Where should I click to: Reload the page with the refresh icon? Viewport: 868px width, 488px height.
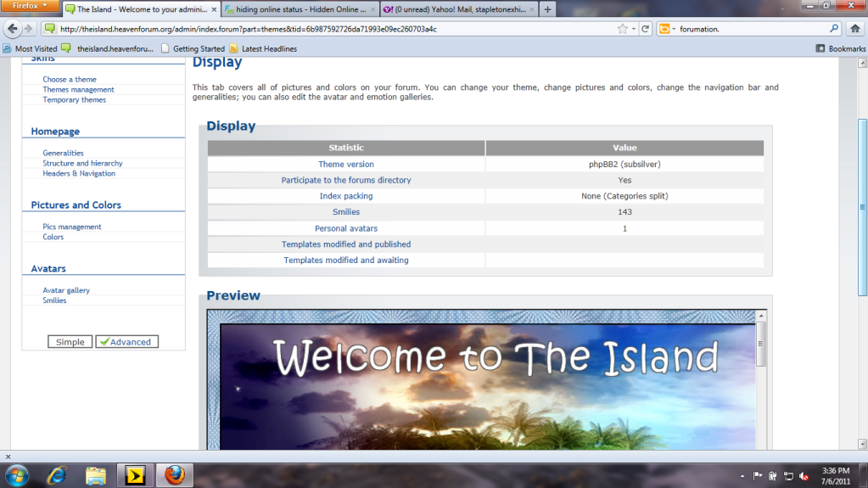[646, 29]
